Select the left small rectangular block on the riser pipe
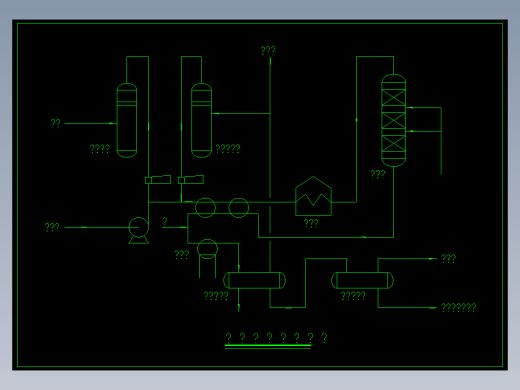 click(x=158, y=180)
